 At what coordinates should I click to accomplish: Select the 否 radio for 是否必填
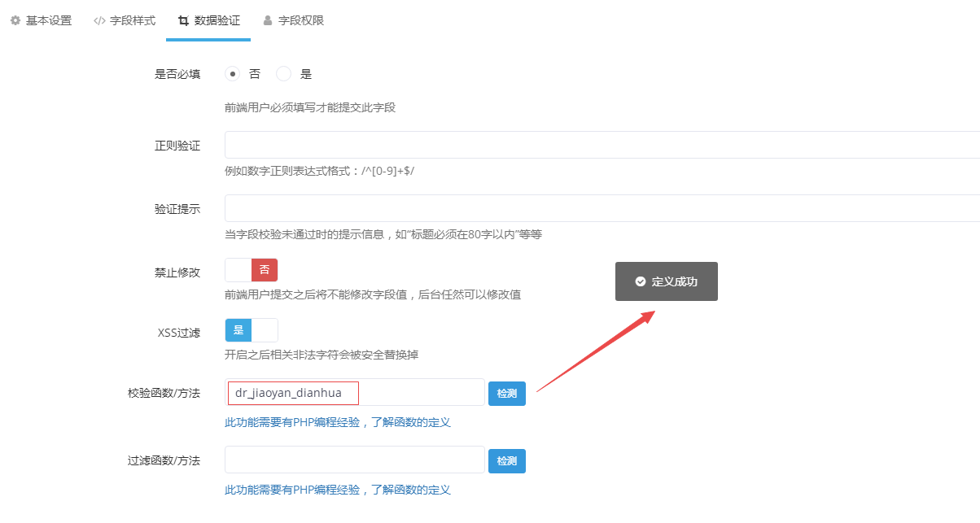[x=232, y=73]
